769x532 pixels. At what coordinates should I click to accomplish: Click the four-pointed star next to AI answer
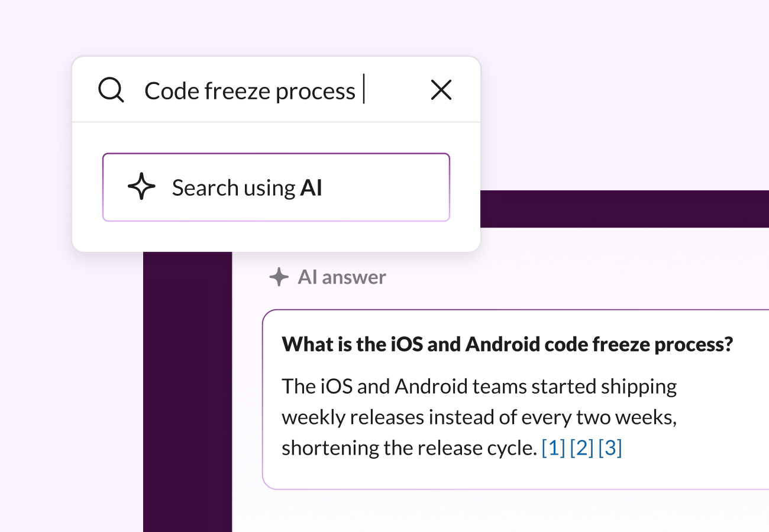278,277
